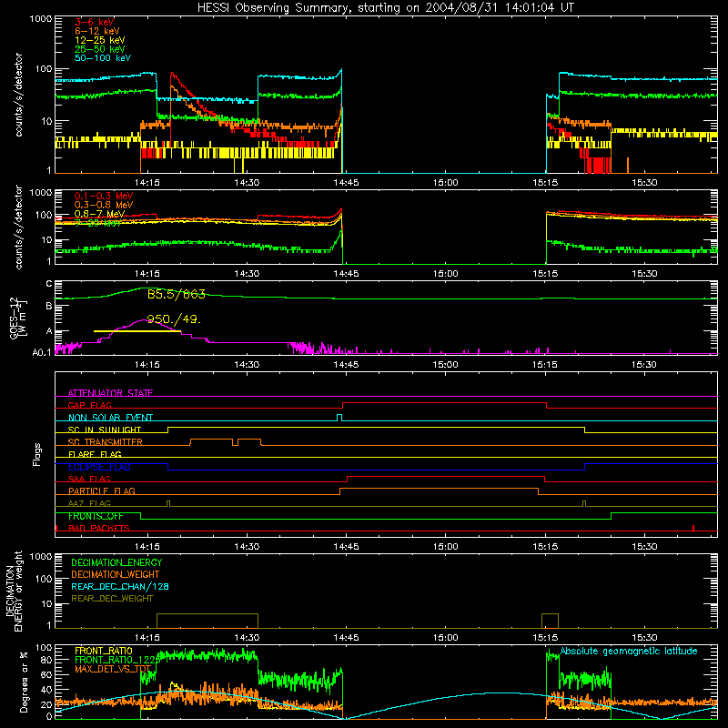Click the '0.8-7 MeV' legend entry
Image resolution: width=728 pixels, height=728 pixels.
[x=99, y=214]
